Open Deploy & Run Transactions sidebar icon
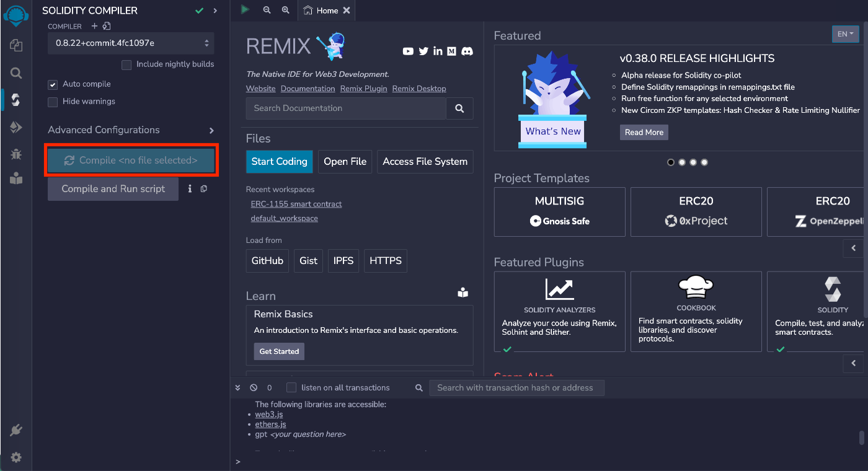 click(16, 127)
